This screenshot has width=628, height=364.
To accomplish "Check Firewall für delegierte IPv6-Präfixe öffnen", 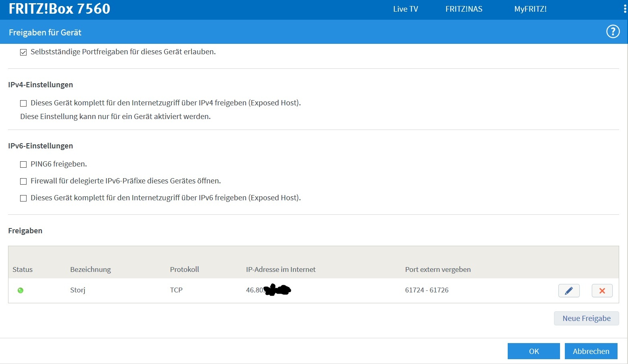I will point(23,181).
